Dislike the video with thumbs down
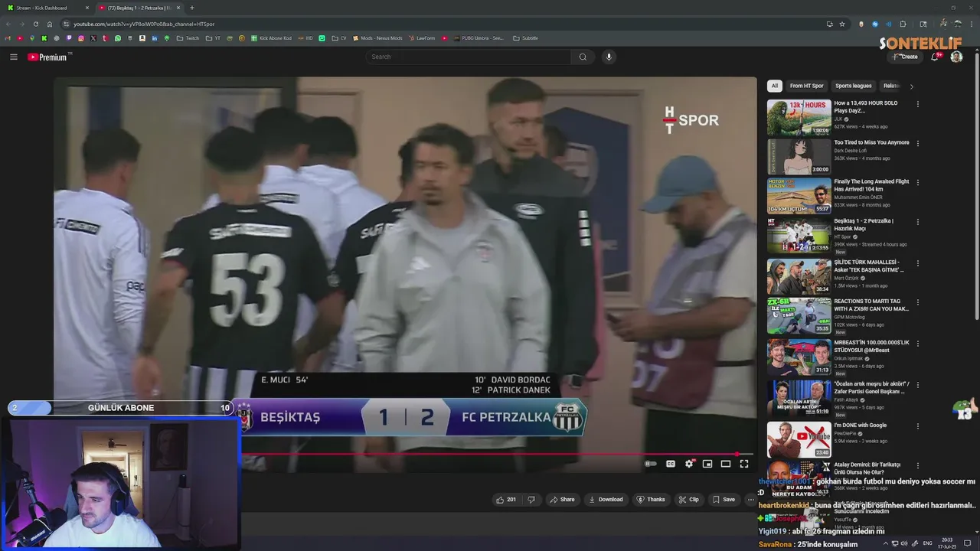Image resolution: width=980 pixels, height=551 pixels. (x=531, y=500)
